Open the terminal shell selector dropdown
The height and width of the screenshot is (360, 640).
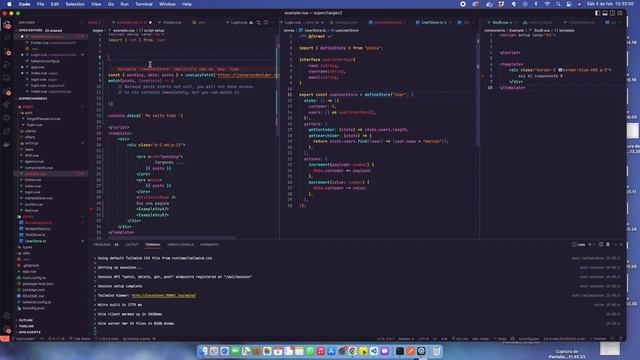coord(594,244)
